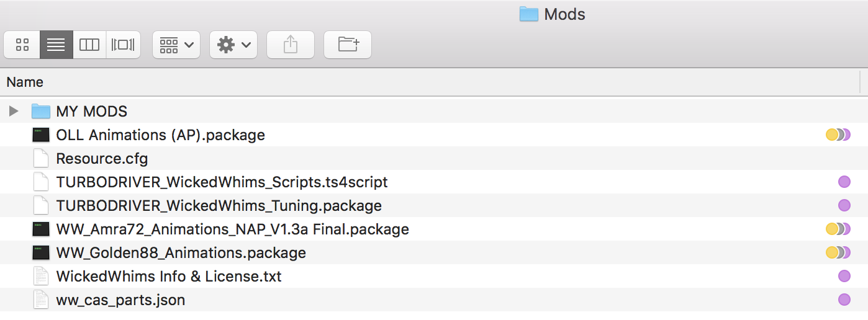The width and height of the screenshot is (868, 320).
Task: Open the item arrangement dropdown
Action: click(176, 45)
